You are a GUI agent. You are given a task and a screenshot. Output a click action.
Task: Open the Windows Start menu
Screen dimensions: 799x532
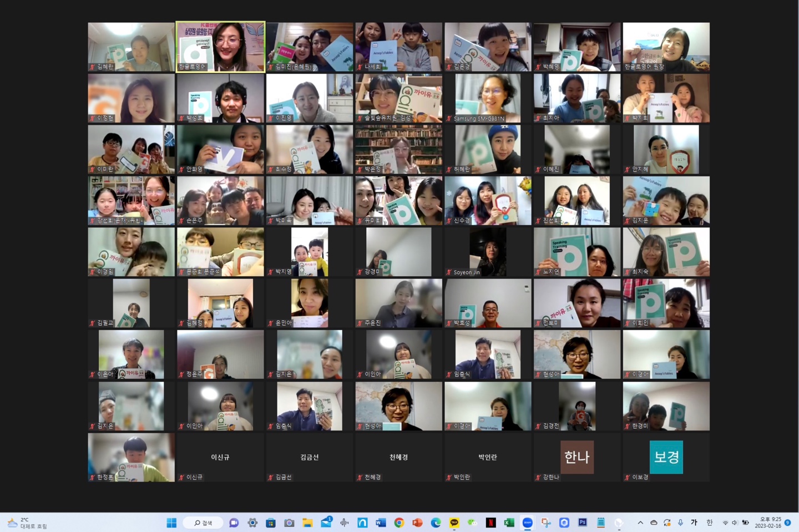171,523
